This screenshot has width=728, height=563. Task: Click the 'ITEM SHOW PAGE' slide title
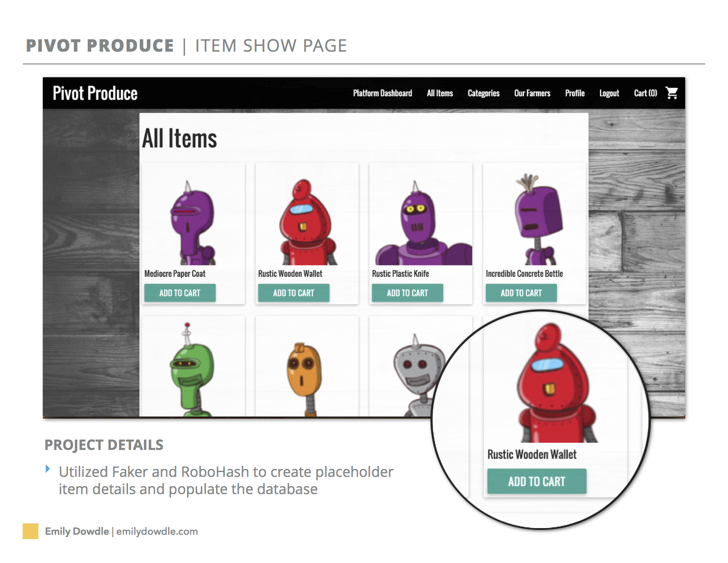coord(271,46)
